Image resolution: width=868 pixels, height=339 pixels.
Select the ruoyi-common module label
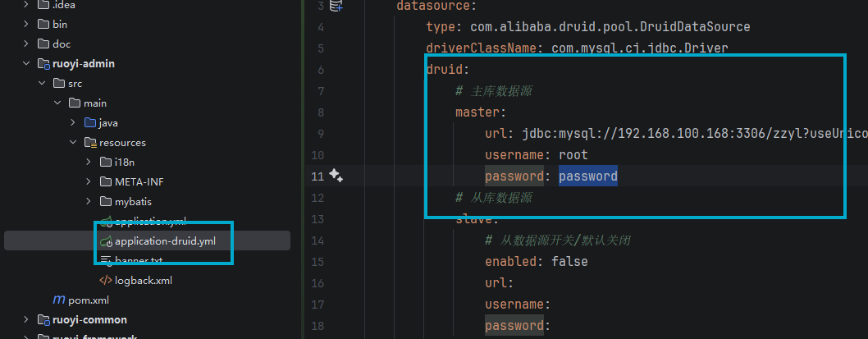click(x=89, y=319)
